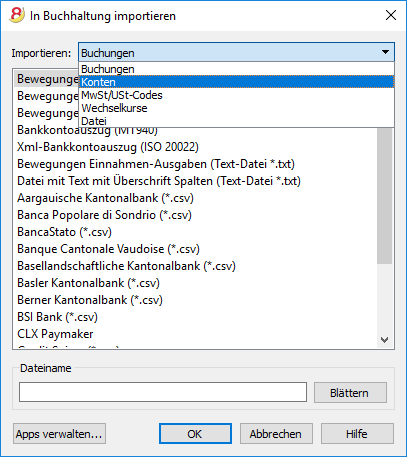Focus the Dateiname input field
This screenshot has height=457, width=407.
(x=163, y=392)
